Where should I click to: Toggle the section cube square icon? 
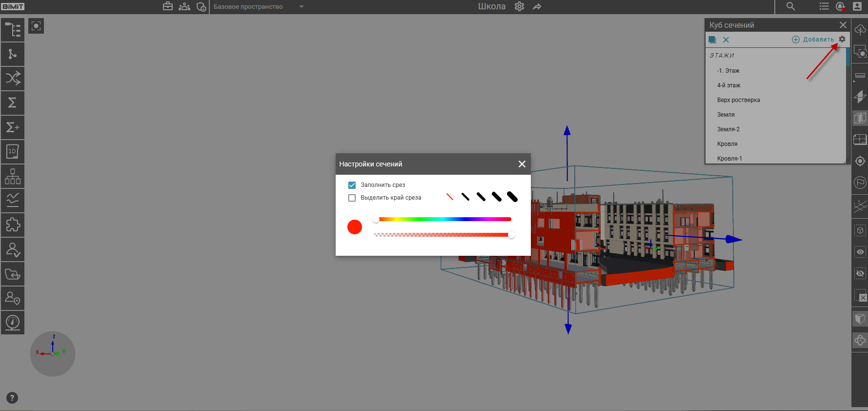pos(712,40)
